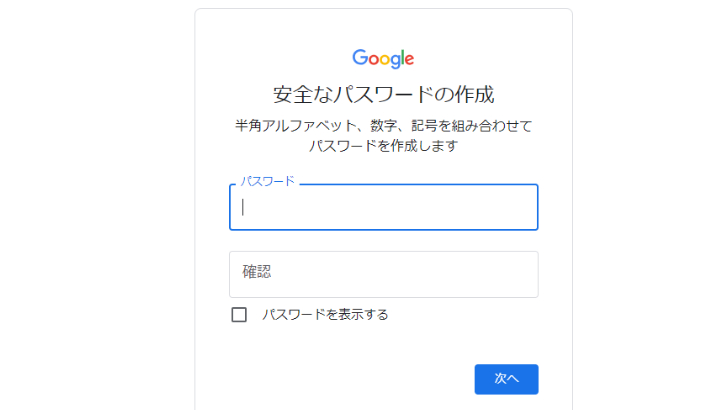
Task: Tick the パスワードを表示する checkbox
Action: [239, 315]
